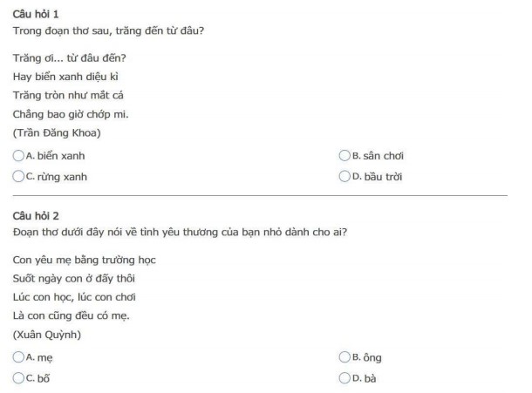Click poem line Chẳng bao giờ chớp mi
Viewport: 532px width, 393px height.
coord(72,113)
